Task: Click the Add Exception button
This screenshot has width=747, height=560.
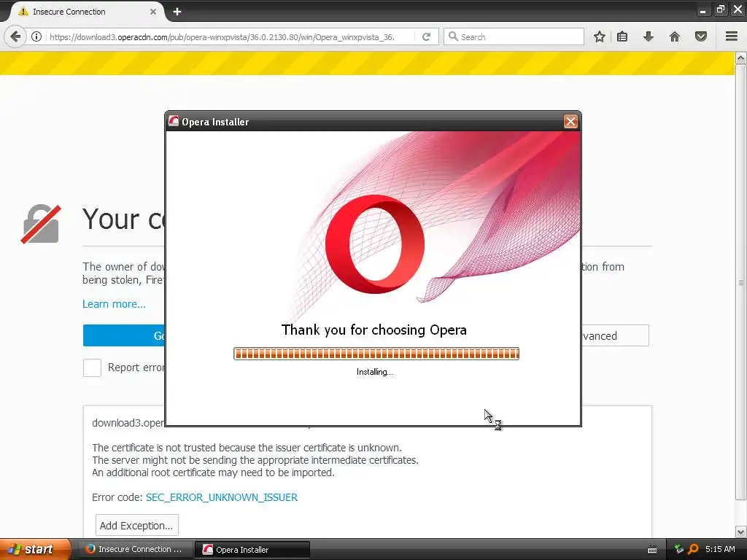Action: [x=136, y=525]
